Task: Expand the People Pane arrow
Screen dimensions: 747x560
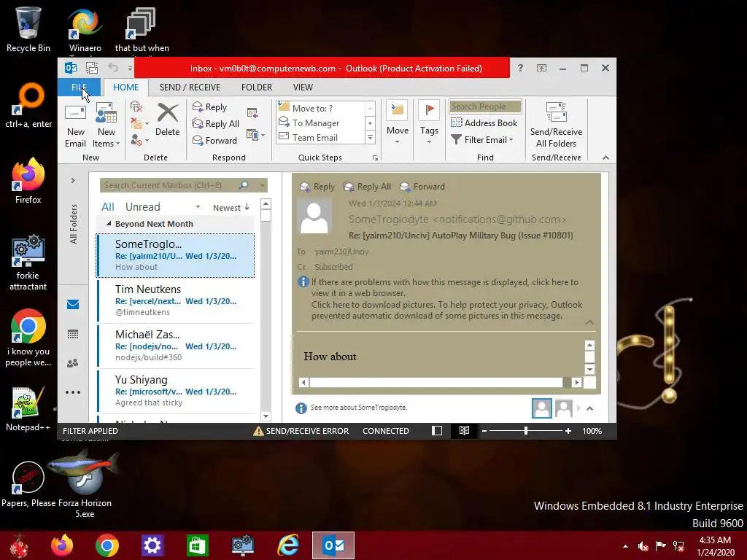Action: click(589, 408)
